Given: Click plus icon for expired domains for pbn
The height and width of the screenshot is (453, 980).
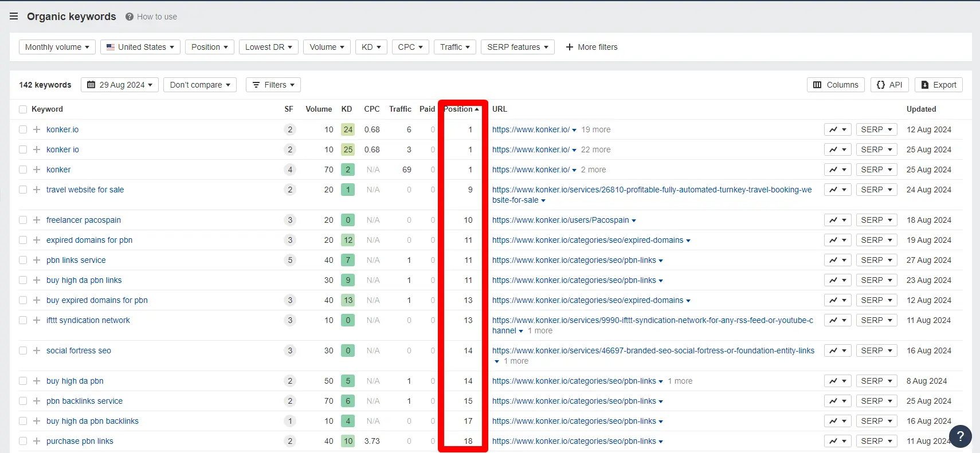Looking at the screenshot, I should coord(37,240).
